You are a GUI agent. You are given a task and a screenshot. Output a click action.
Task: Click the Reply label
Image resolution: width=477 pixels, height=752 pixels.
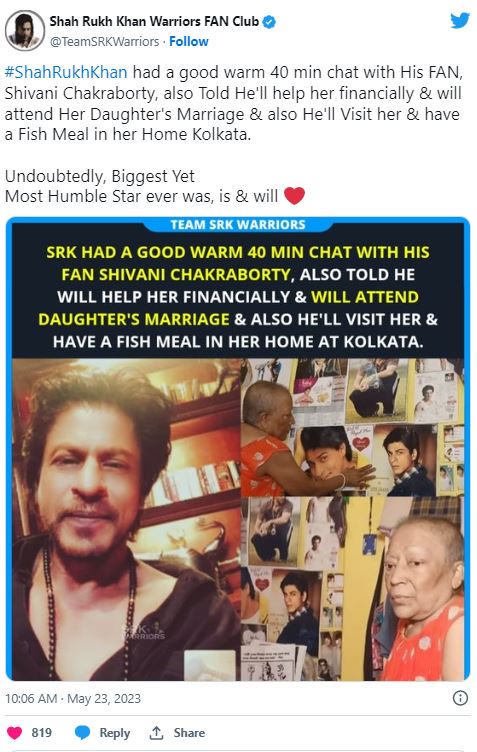[x=115, y=733]
